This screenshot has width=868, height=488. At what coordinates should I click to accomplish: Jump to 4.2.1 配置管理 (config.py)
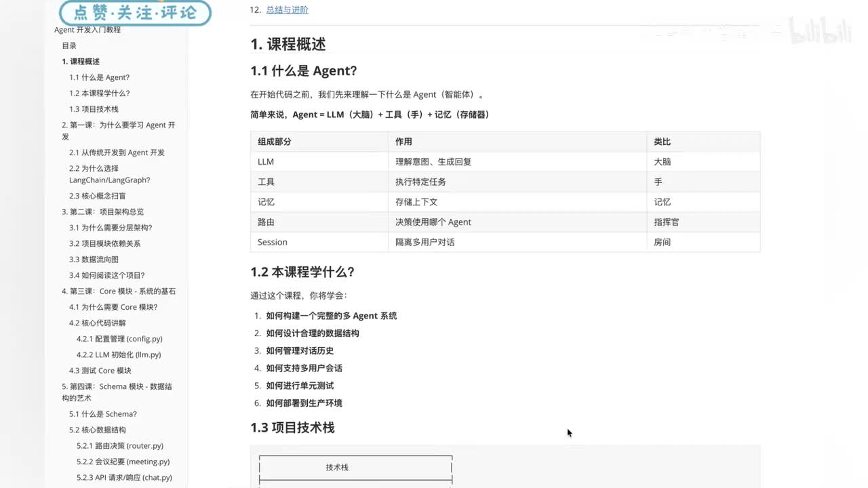(119, 339)
